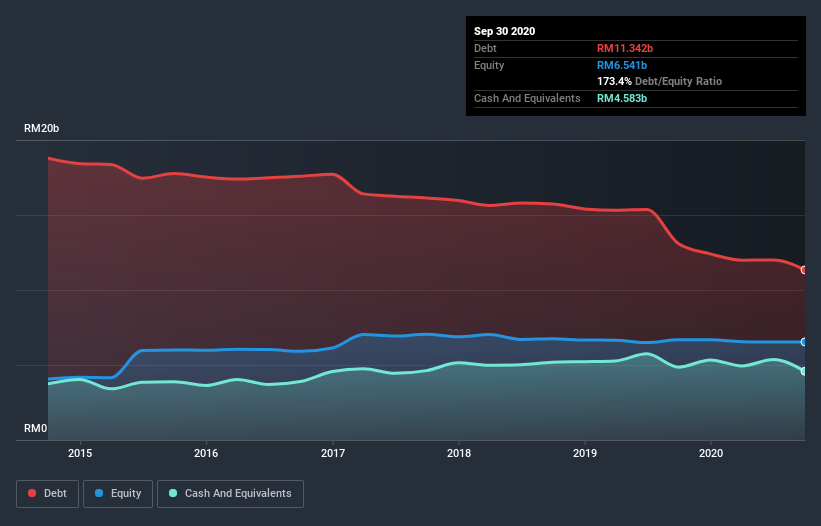Click the RM20b y-axis label
The height and width of the screenshot is (526, 821).
(x=41, y=128)
